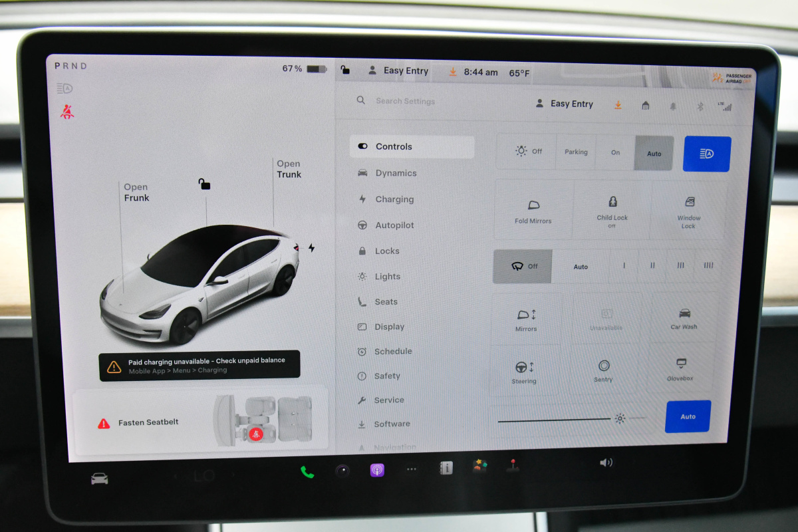The width and height of the screenshot is (798, 532).
Task: Tap Open Trunk
Action: [289, 169]
